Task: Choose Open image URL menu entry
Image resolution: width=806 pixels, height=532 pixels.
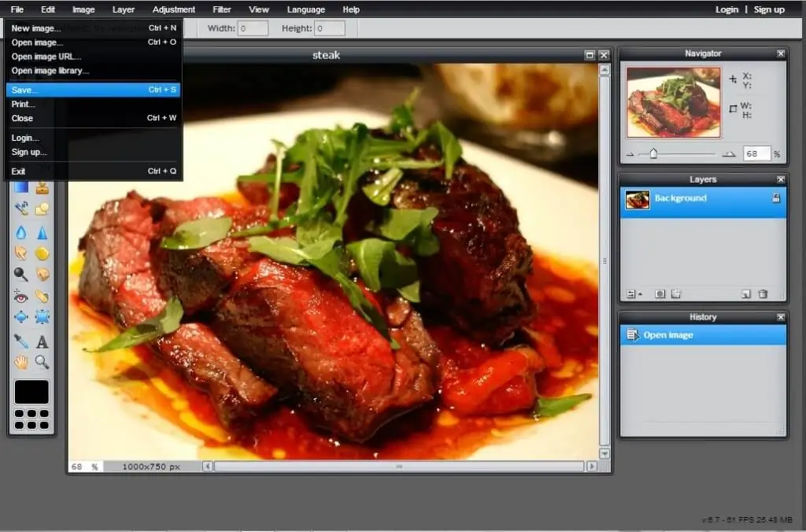Action: tap(46, 57)
